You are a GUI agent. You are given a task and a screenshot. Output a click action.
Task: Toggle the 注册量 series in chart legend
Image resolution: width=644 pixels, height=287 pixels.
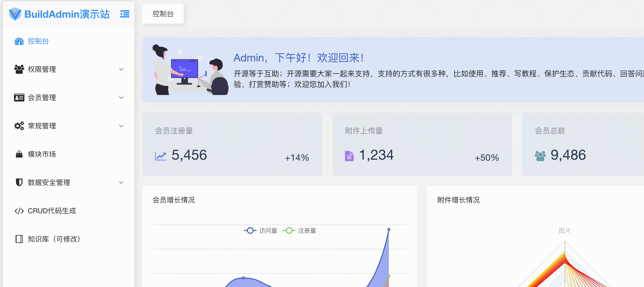coord(300,231)
